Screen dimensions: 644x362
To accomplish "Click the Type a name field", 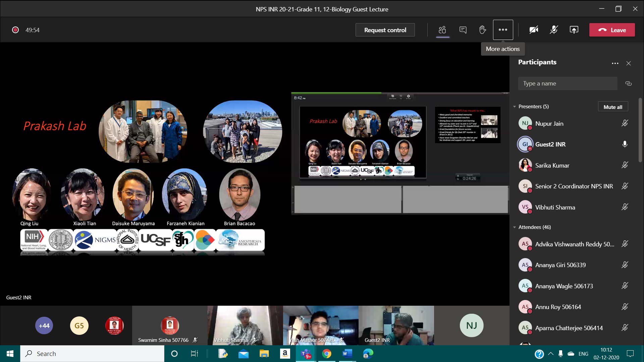I will pyautogui.click(x=568, y=83).
